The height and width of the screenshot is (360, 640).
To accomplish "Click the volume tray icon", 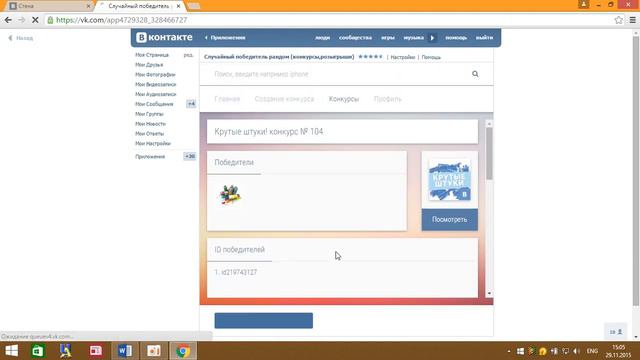I will (576, 351).
